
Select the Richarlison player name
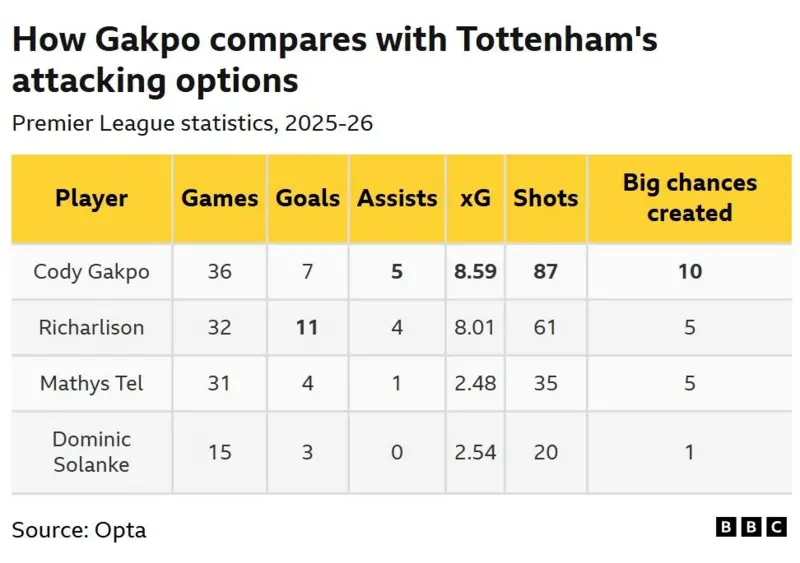click(91, 327)
